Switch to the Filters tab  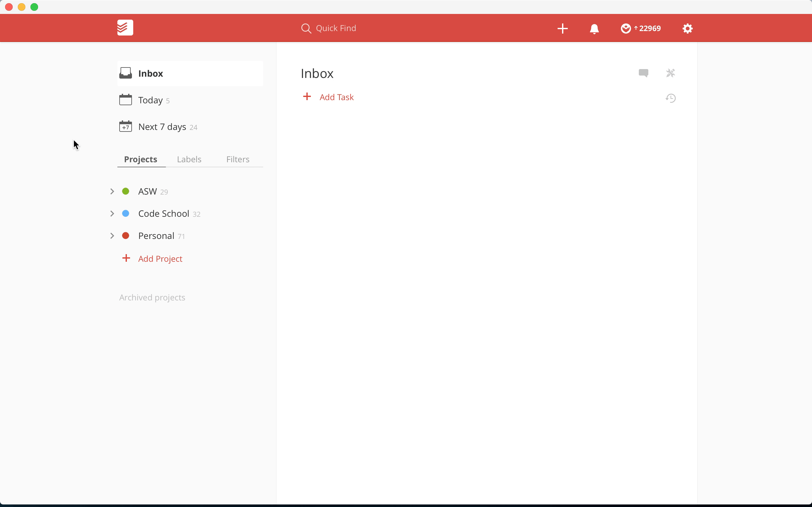tap(238, 159)
